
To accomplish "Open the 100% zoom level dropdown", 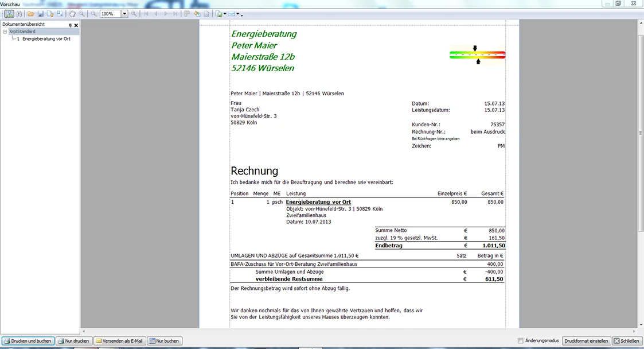I will click(124, 14).
